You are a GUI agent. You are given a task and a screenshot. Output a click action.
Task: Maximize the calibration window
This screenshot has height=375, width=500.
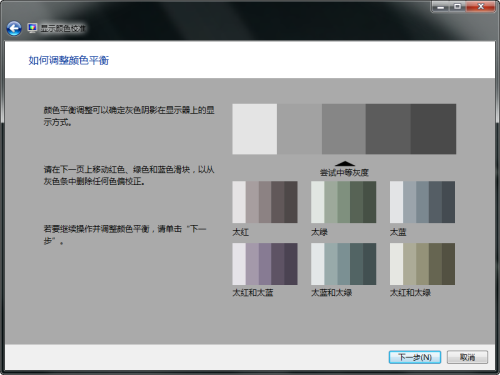(x=457, y=6)
